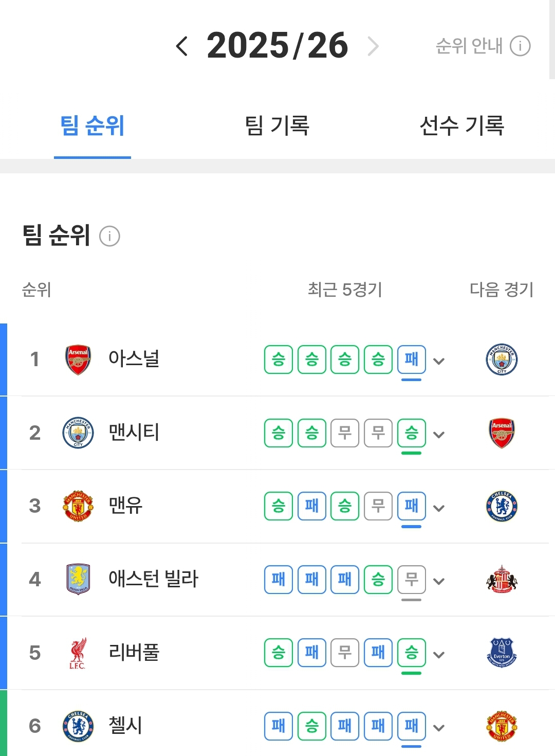Switch to 팀 기록 tab

(x=277, y=125)
